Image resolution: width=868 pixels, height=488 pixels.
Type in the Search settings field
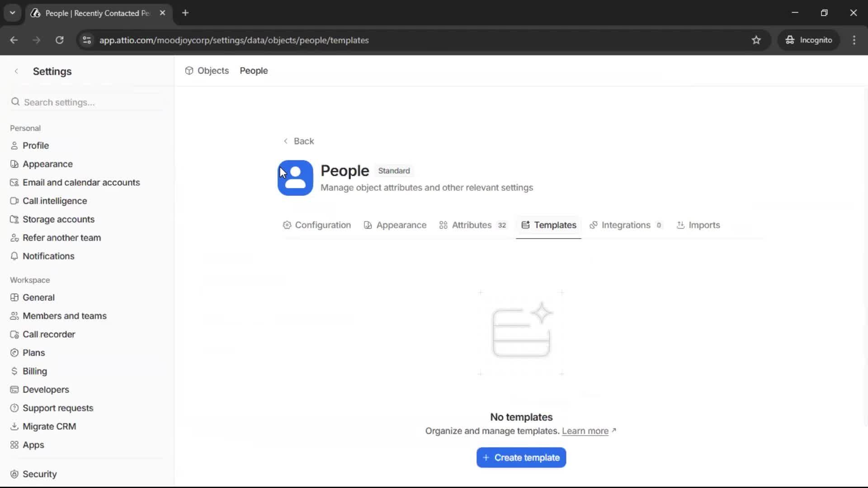pos(86,102)
